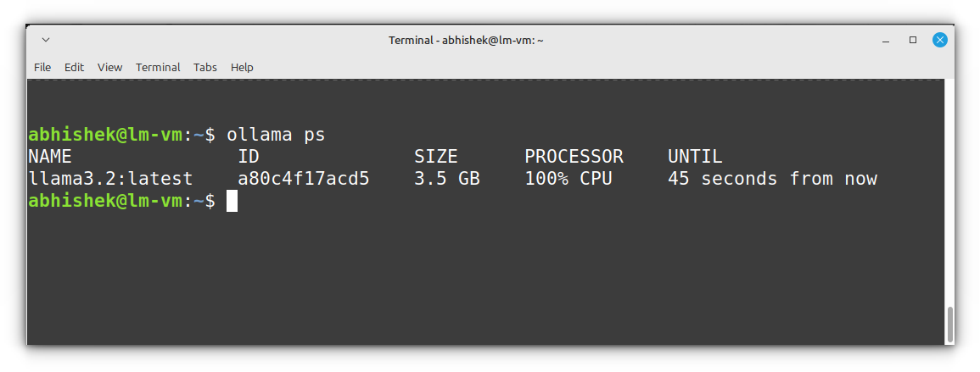Click the model ID a80c4f17acd5
The height and width of the screenshot is (372, 980).
(x=303, y=179)
